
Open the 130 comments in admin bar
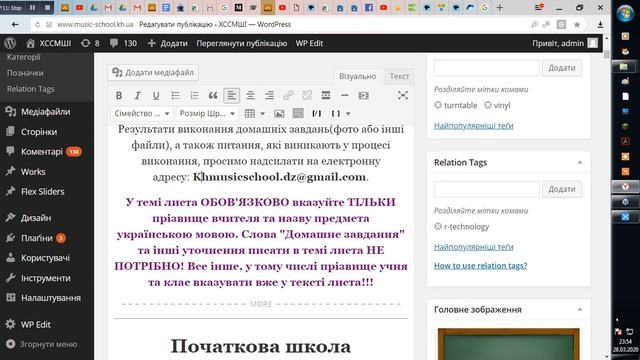[x=123, y=43]
